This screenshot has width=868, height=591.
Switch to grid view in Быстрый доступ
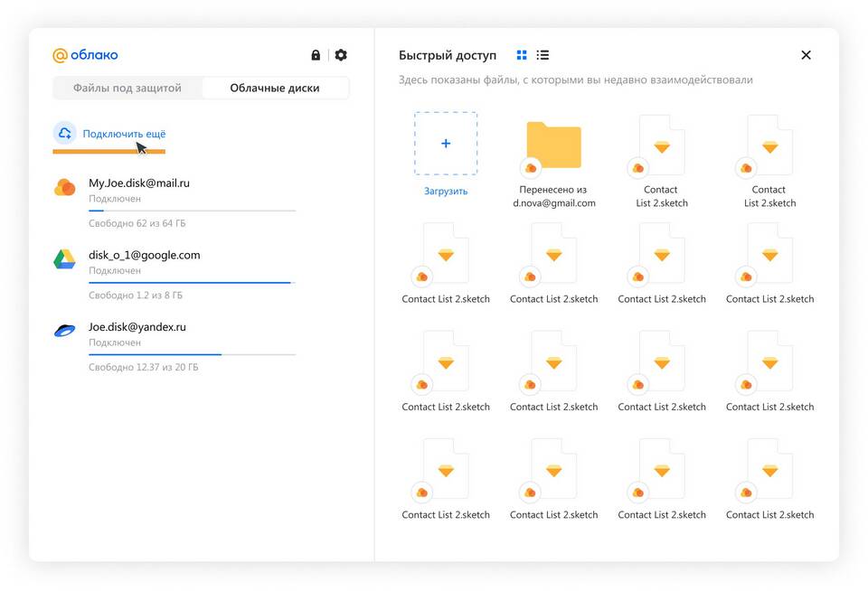[x=522, y=55]
